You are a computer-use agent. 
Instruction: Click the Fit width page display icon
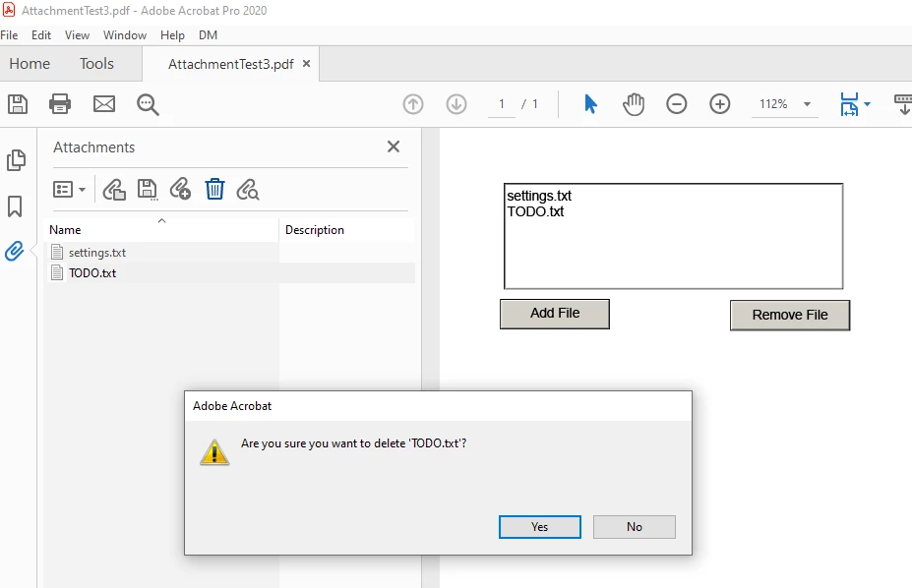click(849, 104)
